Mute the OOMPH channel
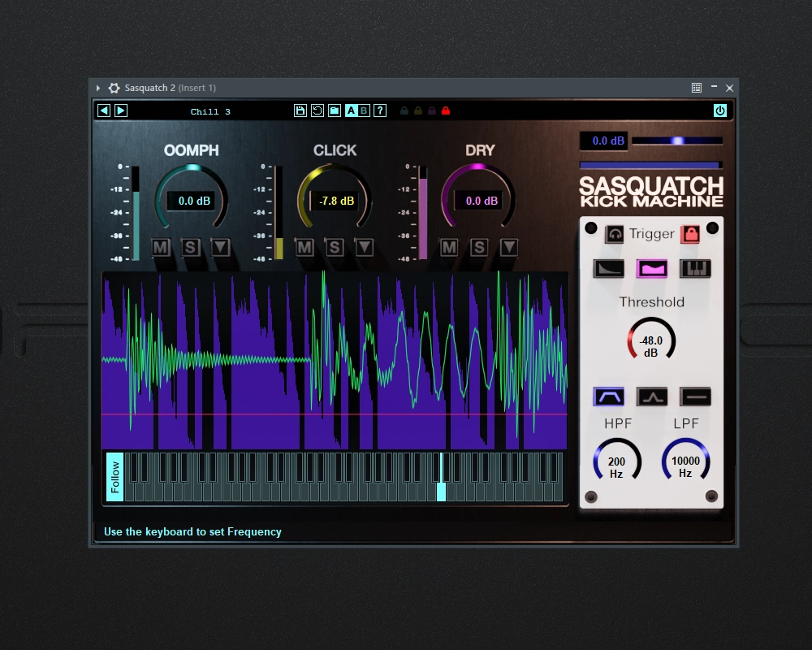Viewport: 812px width, 650px height. [x=161, y=247]
